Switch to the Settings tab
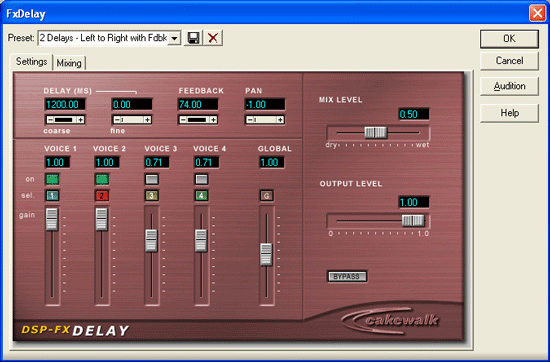Viewport: 550px width, 362px height. 32,62
